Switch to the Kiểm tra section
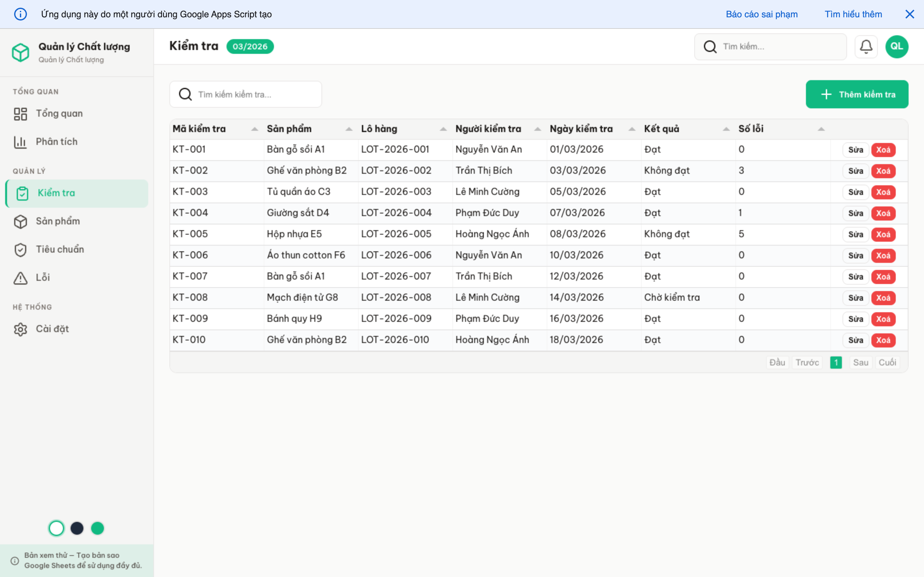Viewport: 924px width, 577px height. click(x=56, y=193)
